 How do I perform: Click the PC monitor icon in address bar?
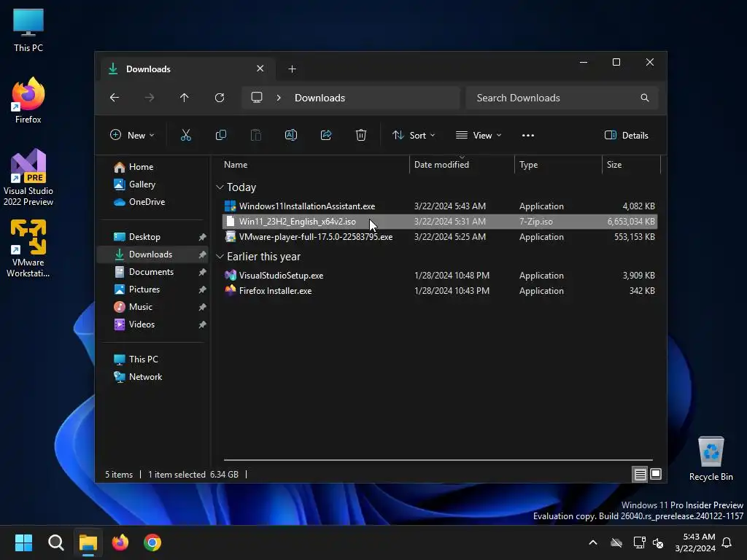pyautogui.click(x=257, y=98)
